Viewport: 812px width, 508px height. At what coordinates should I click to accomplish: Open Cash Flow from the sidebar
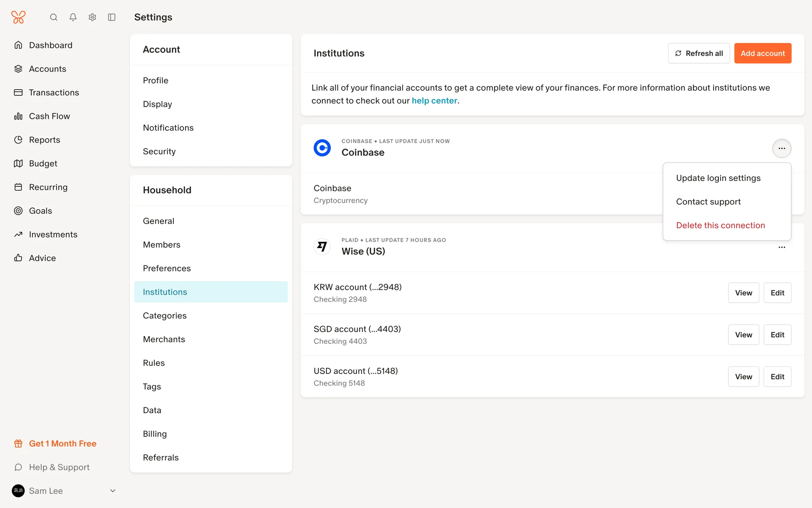49,116
